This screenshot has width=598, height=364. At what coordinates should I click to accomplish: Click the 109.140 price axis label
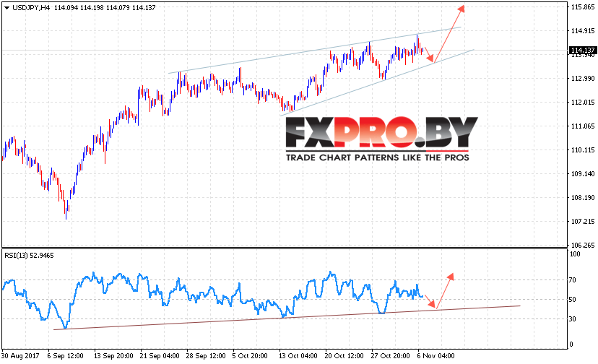(582, 173)
